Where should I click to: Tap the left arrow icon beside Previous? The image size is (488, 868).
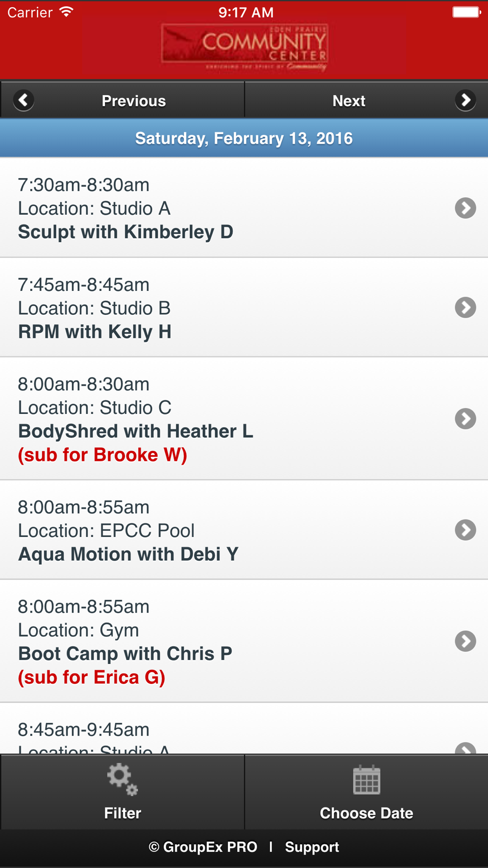[x=23, y=101]
